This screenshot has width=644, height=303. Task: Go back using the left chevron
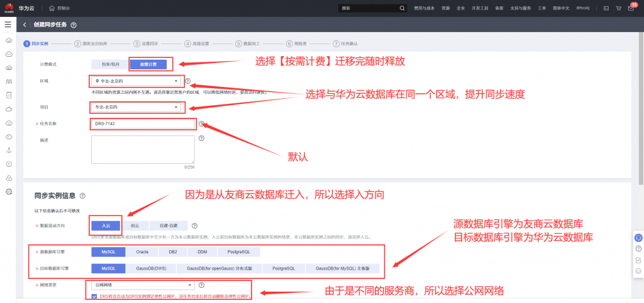(25, 25)
